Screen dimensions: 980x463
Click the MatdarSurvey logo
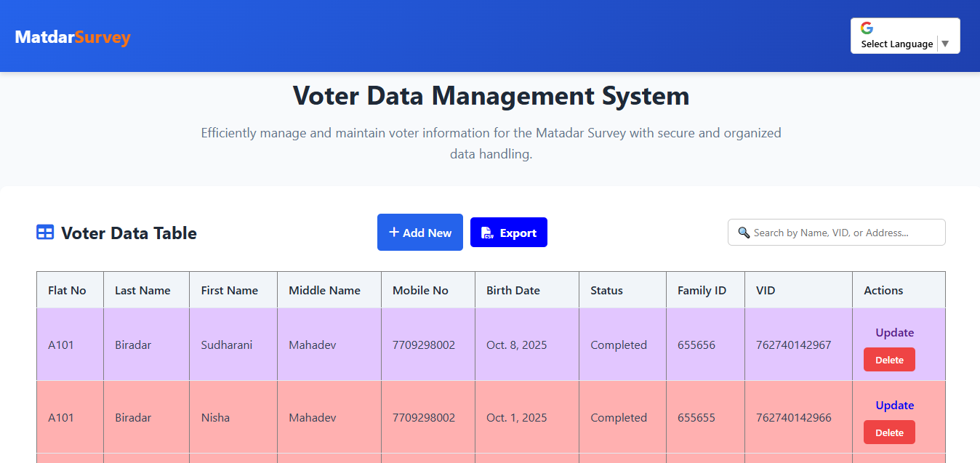coord(73,37)
